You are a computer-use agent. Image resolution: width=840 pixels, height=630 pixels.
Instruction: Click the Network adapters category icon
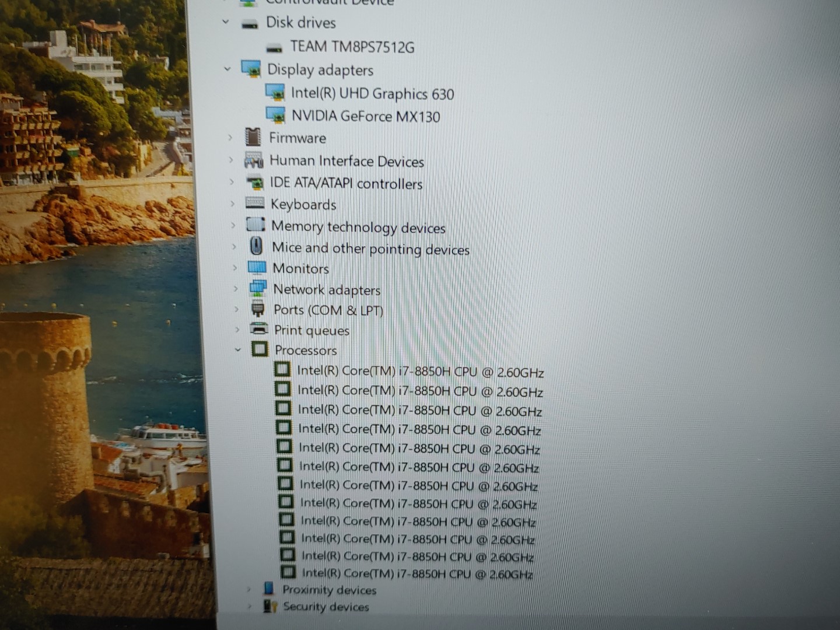coord(257,288)
